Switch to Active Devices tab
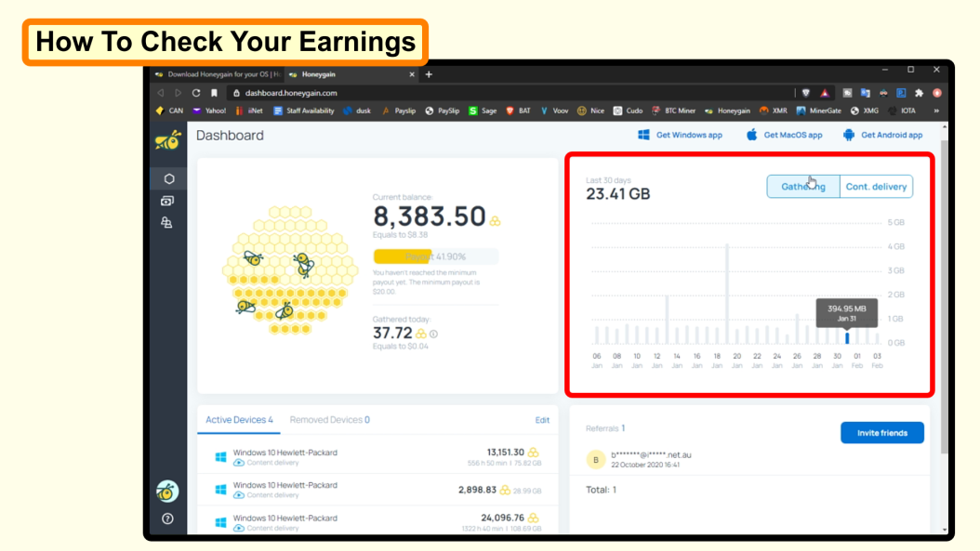Viewport: 980px width, 551px height. point(239,420)
